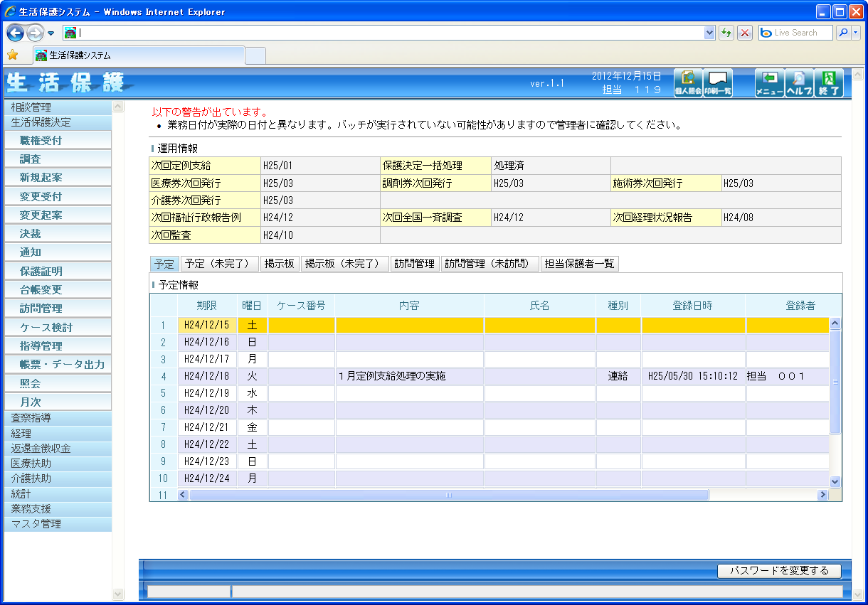Screen dimensions: 868x605
Task: Click the Favorites star icon
Action: pyautogui.click(x=12, y=55)
